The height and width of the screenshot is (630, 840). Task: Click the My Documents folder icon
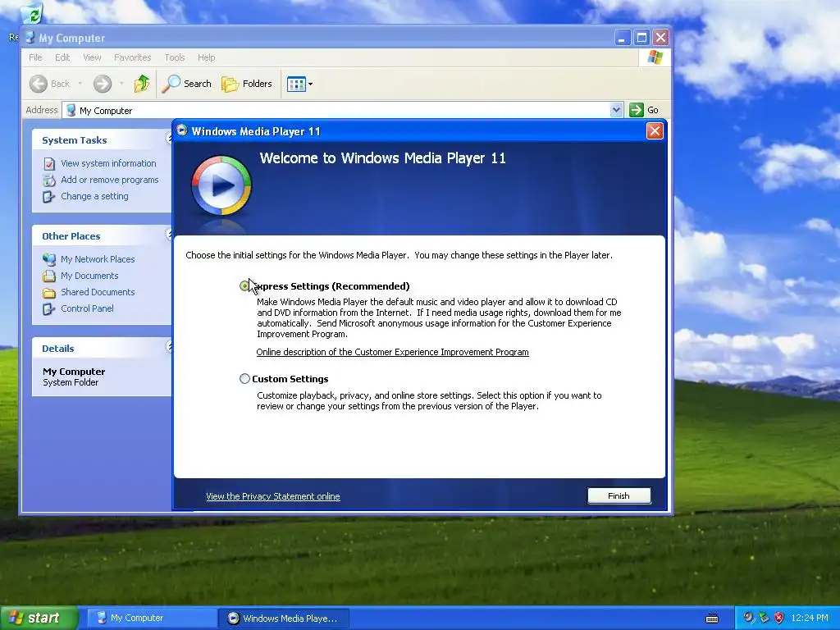[x=48, y=276]
